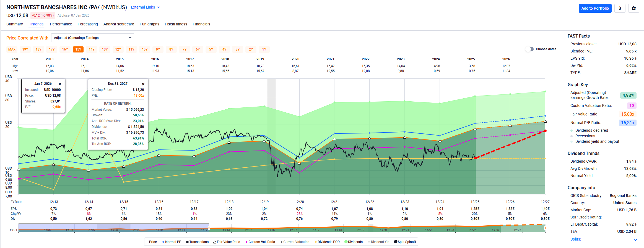Click Add to Portfolio button

[x=595, y=8]
